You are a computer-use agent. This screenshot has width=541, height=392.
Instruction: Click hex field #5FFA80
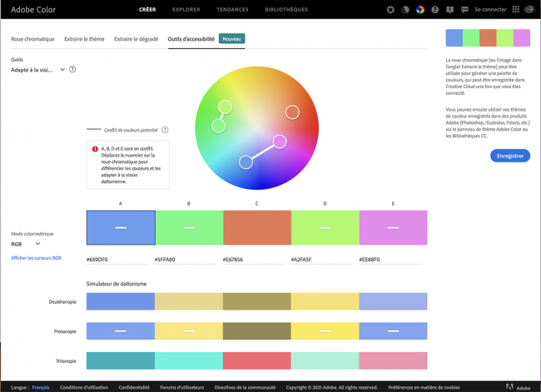pyautogui.click(x=186, y=260)
